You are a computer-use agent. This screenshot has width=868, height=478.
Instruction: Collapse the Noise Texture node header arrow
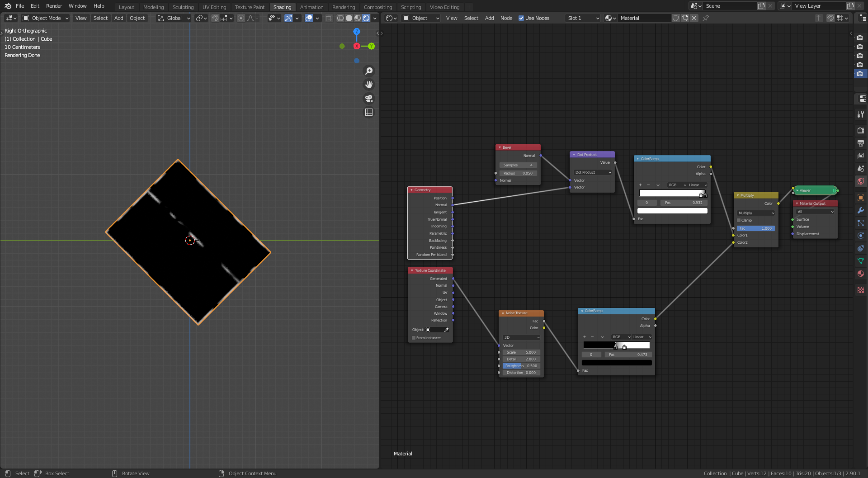point(503,313)
